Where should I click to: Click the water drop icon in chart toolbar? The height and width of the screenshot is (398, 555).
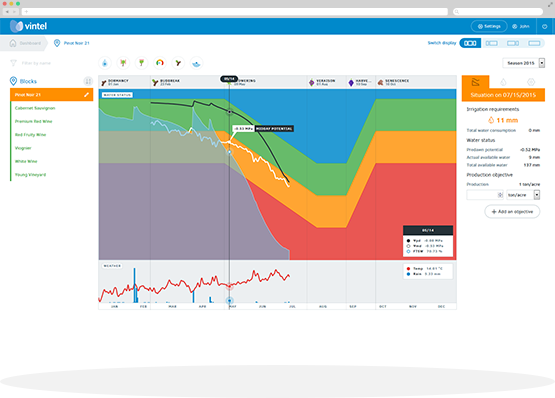point(105,63)
